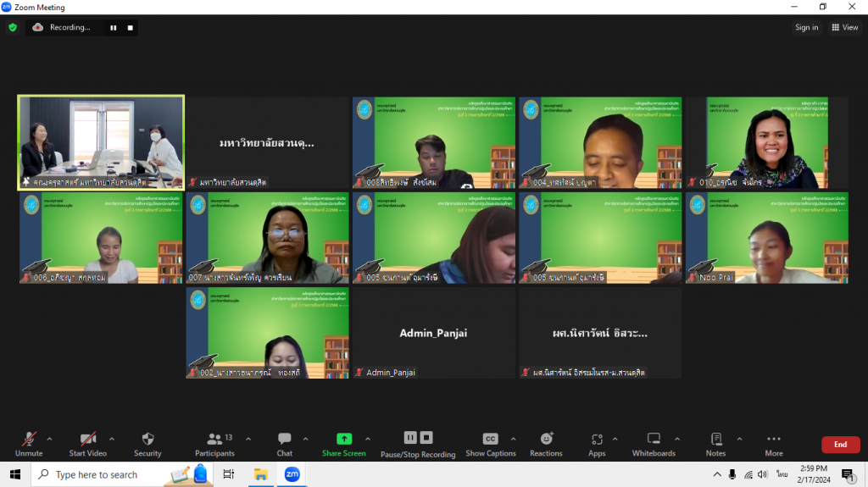Toggle Show Captions (CC)
The height and width of the screenshot is (487, 868).
tap(490, 439)
